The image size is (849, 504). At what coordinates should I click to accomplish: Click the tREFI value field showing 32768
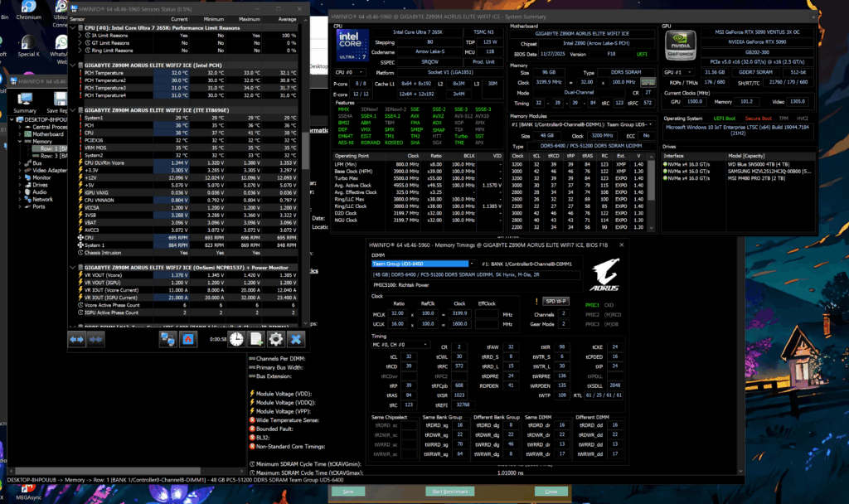point(463,405)
